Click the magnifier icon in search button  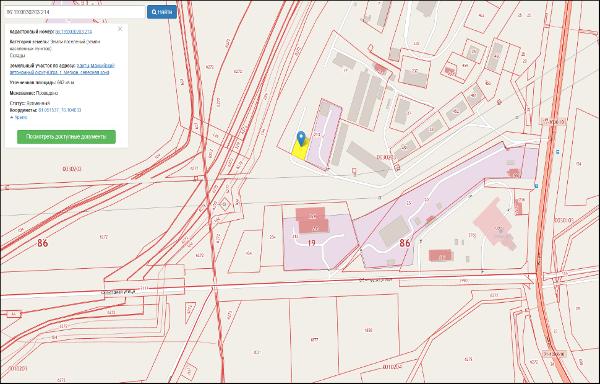point(154,12)
